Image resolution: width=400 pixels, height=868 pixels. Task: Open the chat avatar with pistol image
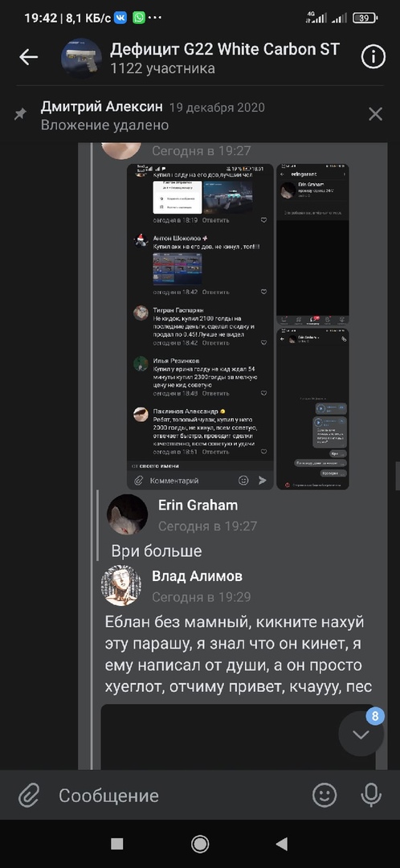point(81,58)
